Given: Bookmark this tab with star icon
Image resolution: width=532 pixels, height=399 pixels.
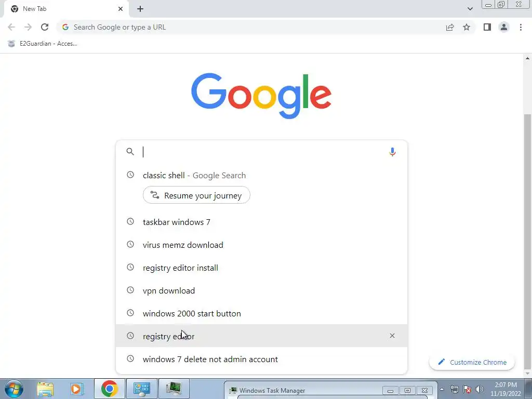Looking at the screenshot, I should coord(467,27).
